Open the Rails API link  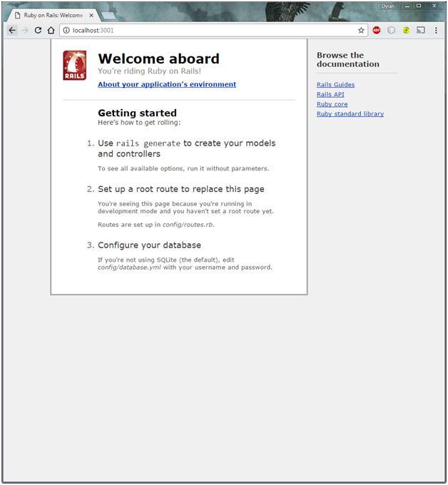(330, 94)
